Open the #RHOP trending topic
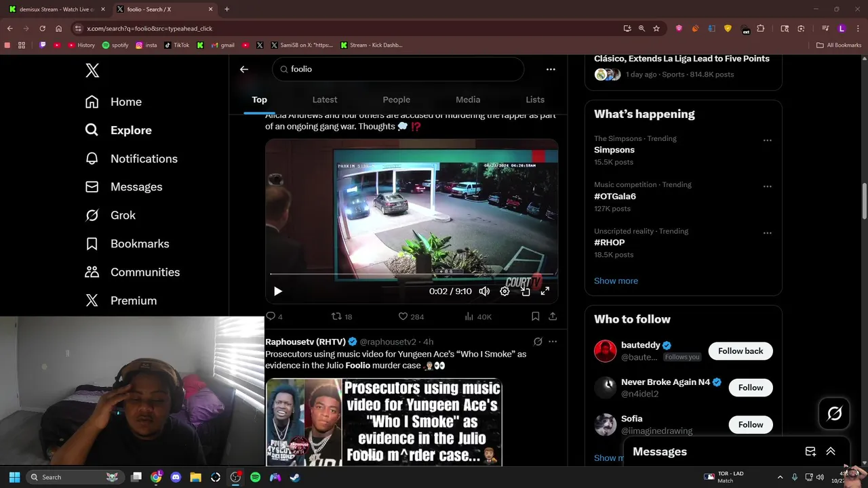 [610, 243]
